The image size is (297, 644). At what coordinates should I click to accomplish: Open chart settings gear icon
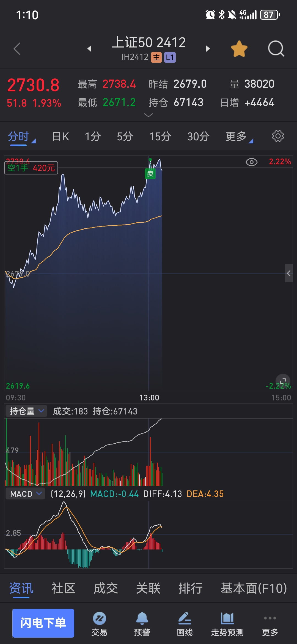coord(278,136)
